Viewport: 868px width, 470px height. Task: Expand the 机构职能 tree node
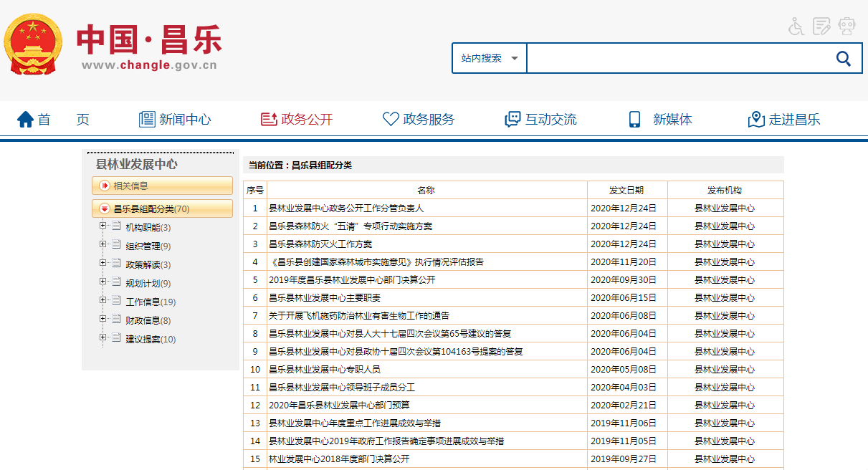click(x=103, y=226)
